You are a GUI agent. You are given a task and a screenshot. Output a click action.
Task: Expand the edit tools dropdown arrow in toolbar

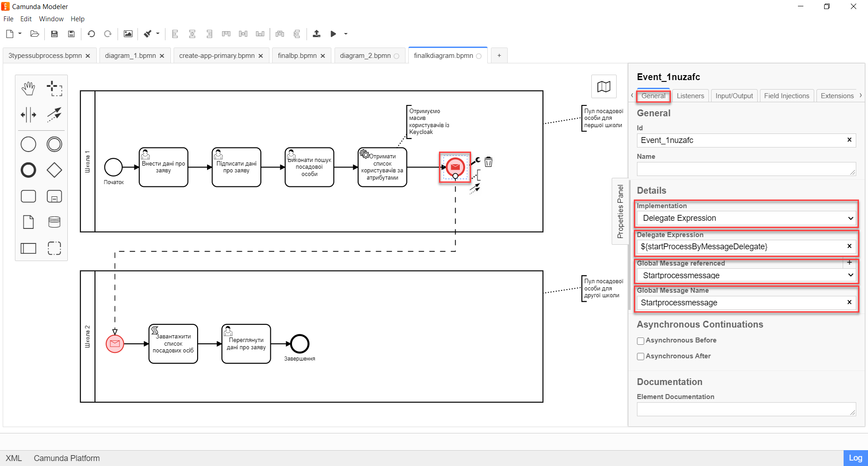[158, 33]
